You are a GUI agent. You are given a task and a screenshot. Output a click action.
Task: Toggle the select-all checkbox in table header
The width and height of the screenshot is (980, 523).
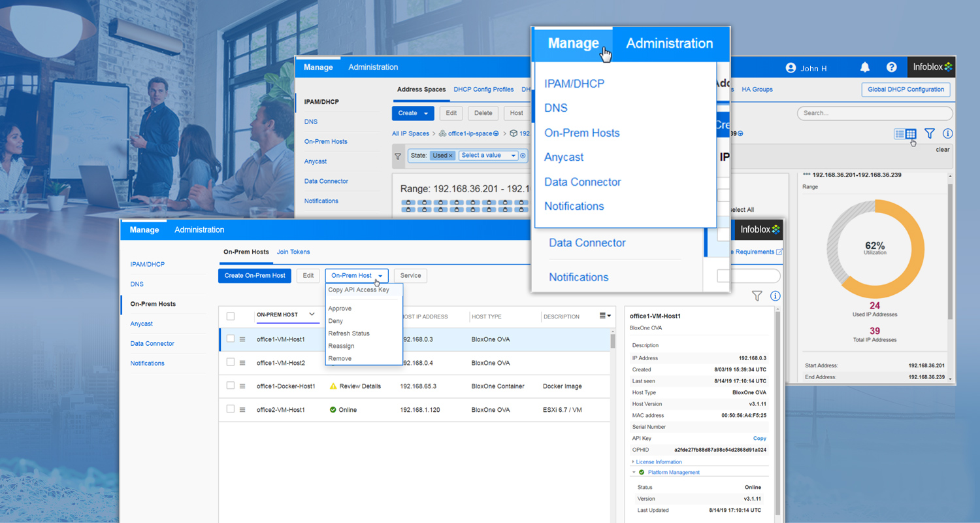[231, 316]
